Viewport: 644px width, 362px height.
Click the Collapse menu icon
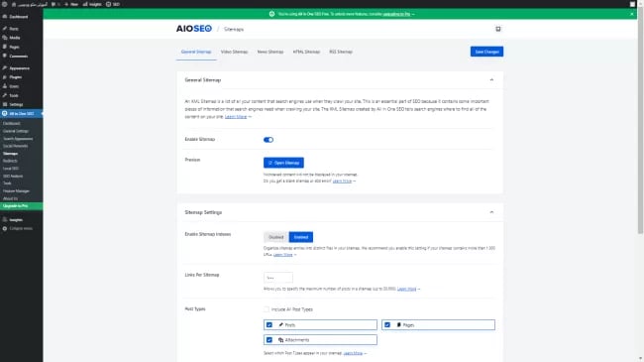click(5, 229)
